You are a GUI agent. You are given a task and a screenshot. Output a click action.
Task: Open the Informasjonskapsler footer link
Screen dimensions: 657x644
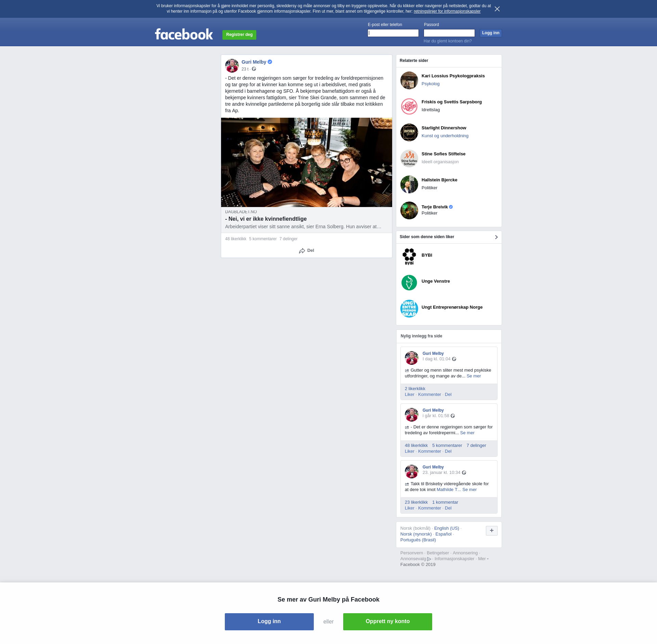[454, 559]
